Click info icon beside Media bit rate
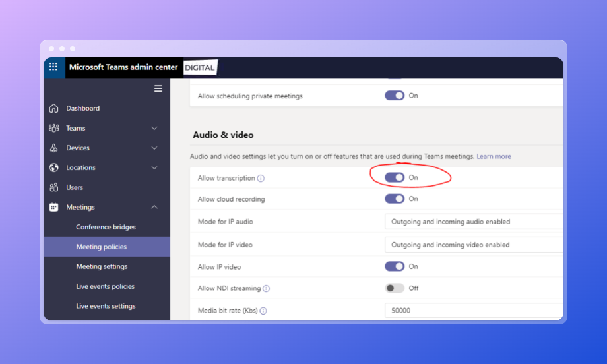 263,311
